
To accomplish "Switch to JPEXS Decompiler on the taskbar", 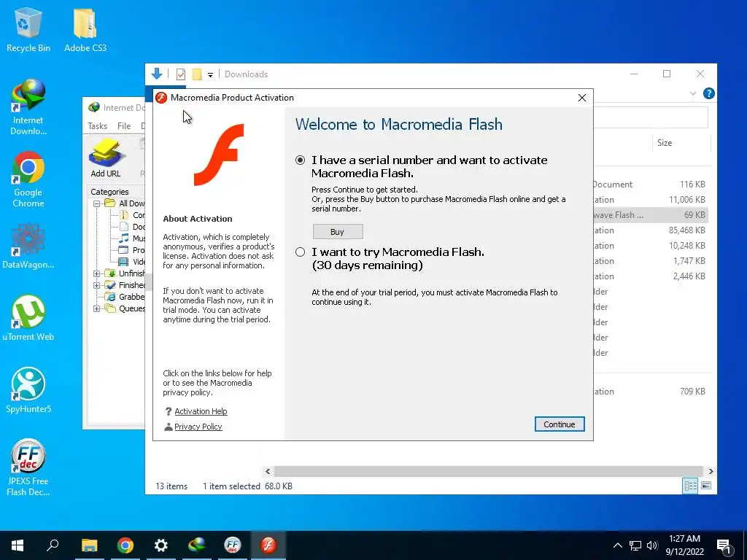I will point(233,545).
